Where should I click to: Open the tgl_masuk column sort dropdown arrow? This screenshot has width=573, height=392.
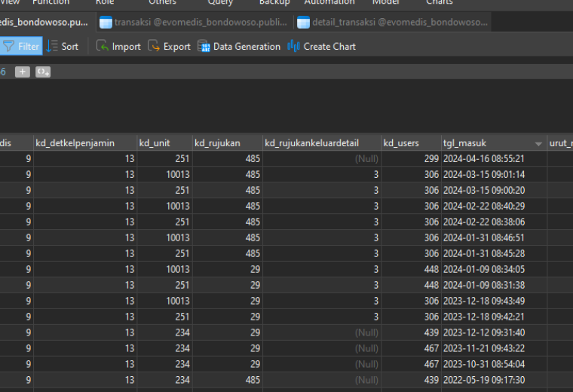[538, 144]
